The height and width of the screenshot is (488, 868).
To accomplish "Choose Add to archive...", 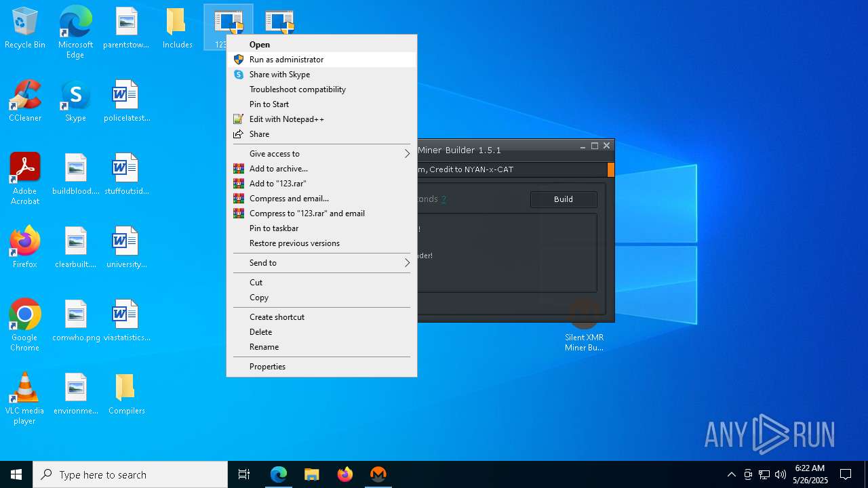I will coord(321,169).
